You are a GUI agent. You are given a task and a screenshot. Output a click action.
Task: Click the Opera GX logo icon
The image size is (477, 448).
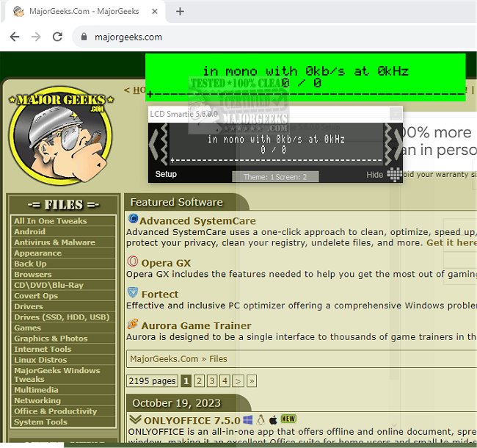point(133,261)
